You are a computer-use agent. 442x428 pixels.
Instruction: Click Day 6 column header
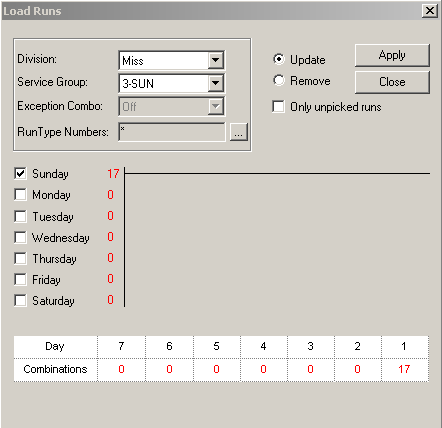point(169,347)
